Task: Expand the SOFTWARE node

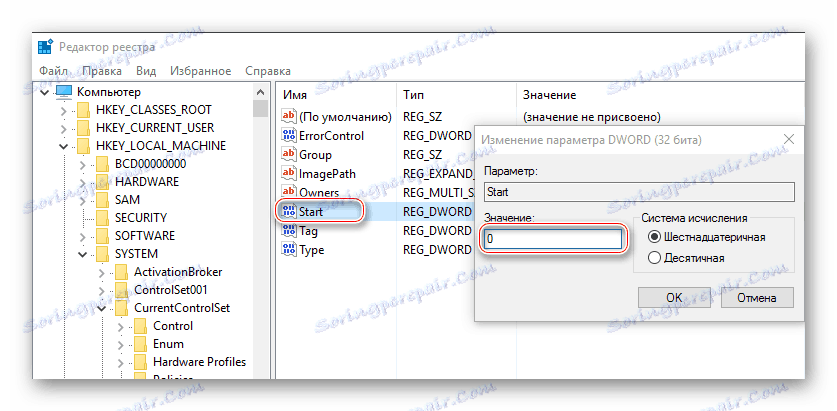Action: 83,236
